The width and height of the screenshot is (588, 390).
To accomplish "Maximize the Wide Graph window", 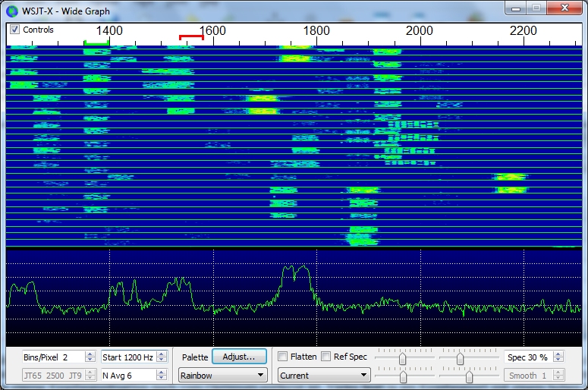I will [536, 8].
